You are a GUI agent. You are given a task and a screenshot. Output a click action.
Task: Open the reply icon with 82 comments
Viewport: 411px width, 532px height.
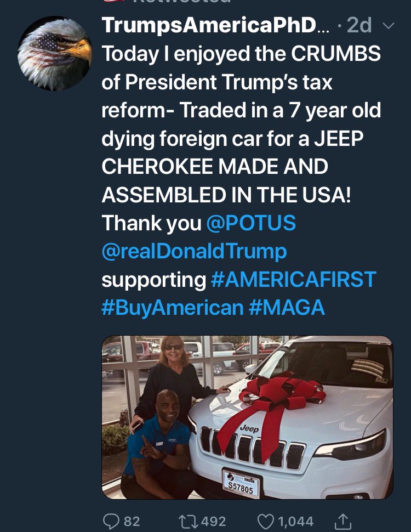(x=111, y=521)
